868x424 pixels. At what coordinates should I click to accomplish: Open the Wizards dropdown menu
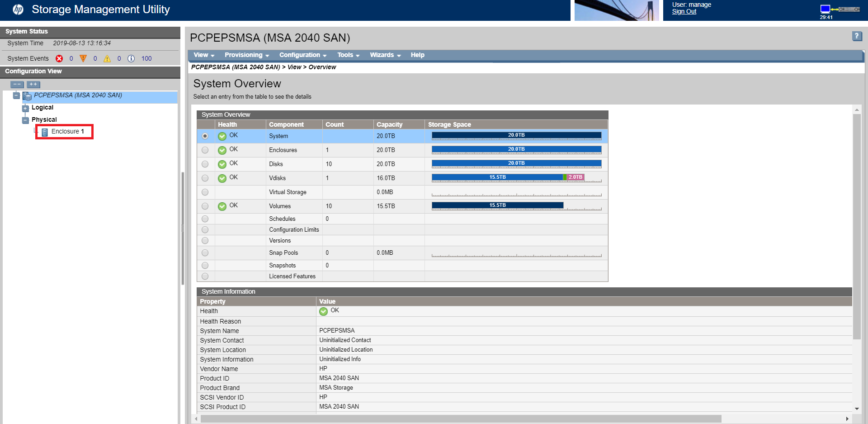coord(385,55)
